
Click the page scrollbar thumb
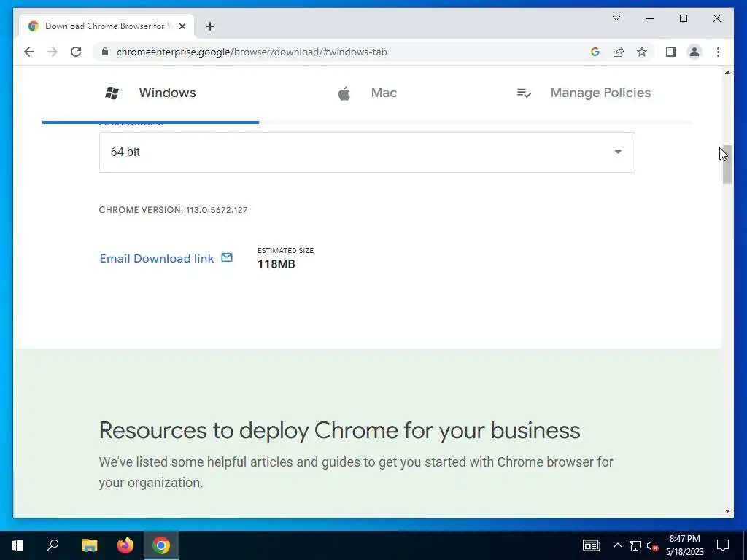pyautogui.click(x=727, y=164)
